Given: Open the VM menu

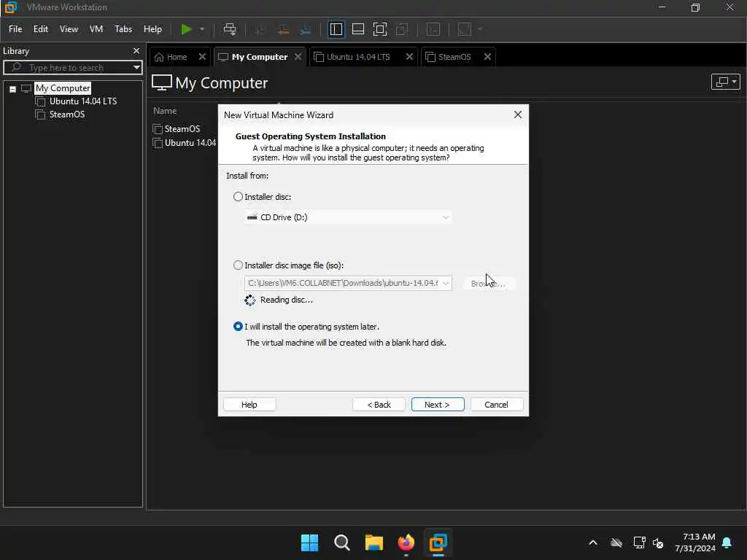Looking at the screenshot, I should click(x=96, y=29).
